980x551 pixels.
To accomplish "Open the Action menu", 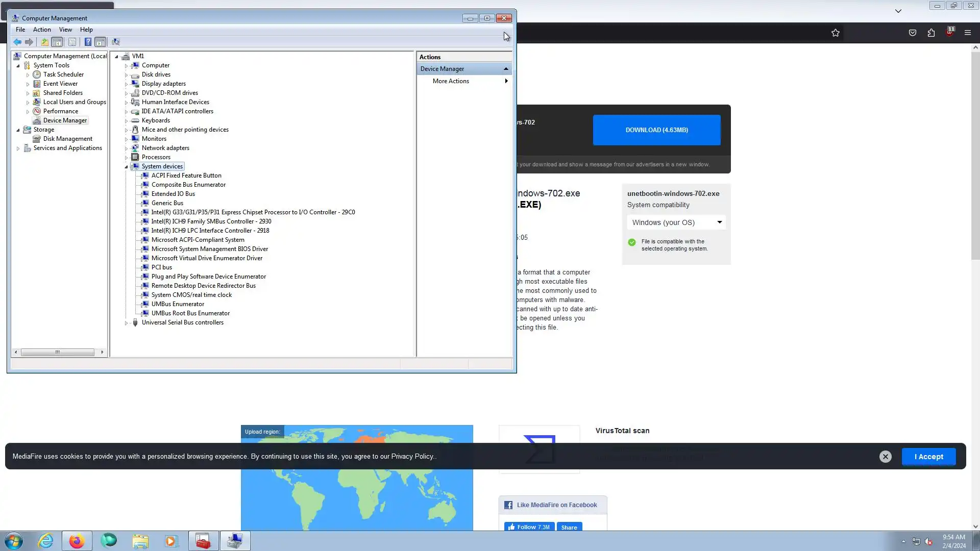I will pos(42,30).
